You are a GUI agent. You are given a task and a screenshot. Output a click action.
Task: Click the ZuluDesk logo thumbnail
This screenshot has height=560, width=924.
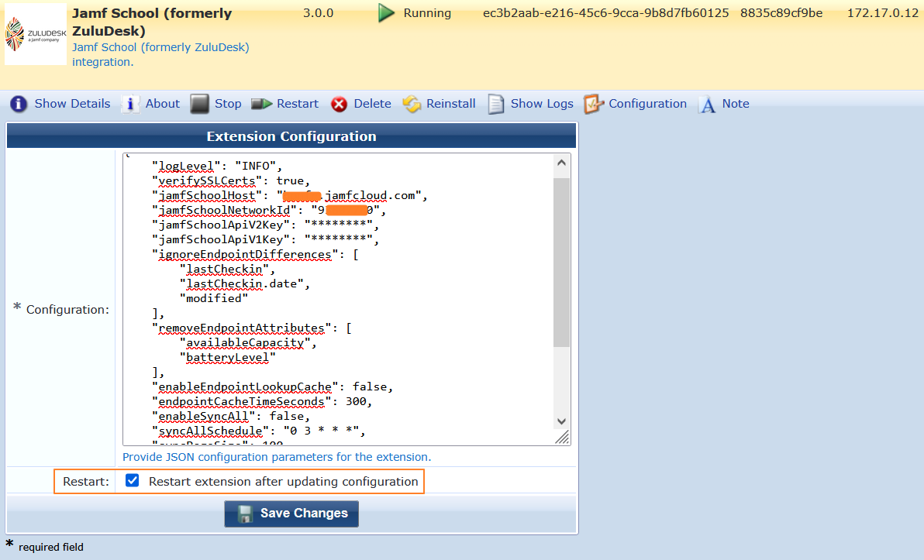pos(36,34)
